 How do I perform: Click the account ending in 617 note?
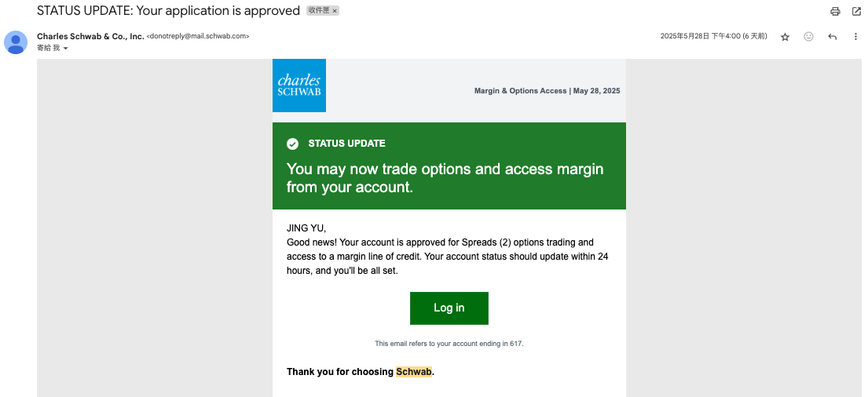point(449,344)
